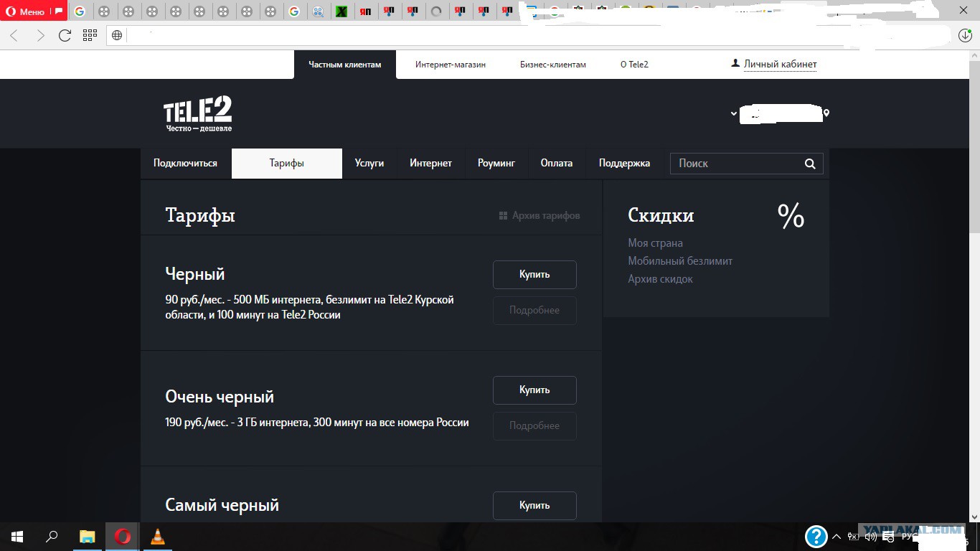
Task: Click the Очень черный tariff title
Action: (x=220, y=397)
